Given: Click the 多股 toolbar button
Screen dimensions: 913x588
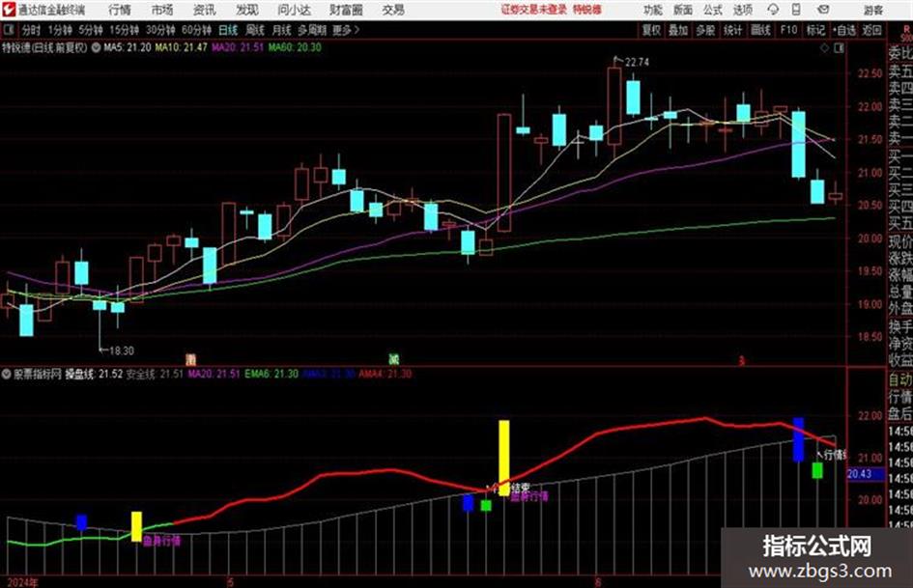Looking at the screenshot, I should coord(705,30).
